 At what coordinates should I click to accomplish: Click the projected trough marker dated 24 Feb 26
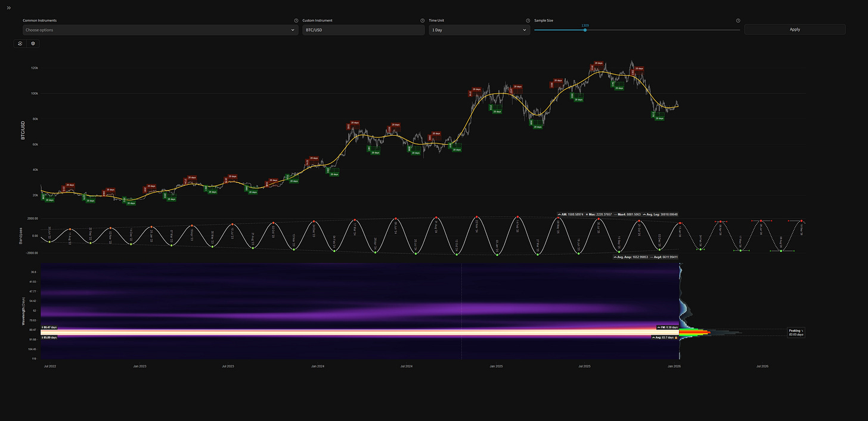tap(700, 250)
